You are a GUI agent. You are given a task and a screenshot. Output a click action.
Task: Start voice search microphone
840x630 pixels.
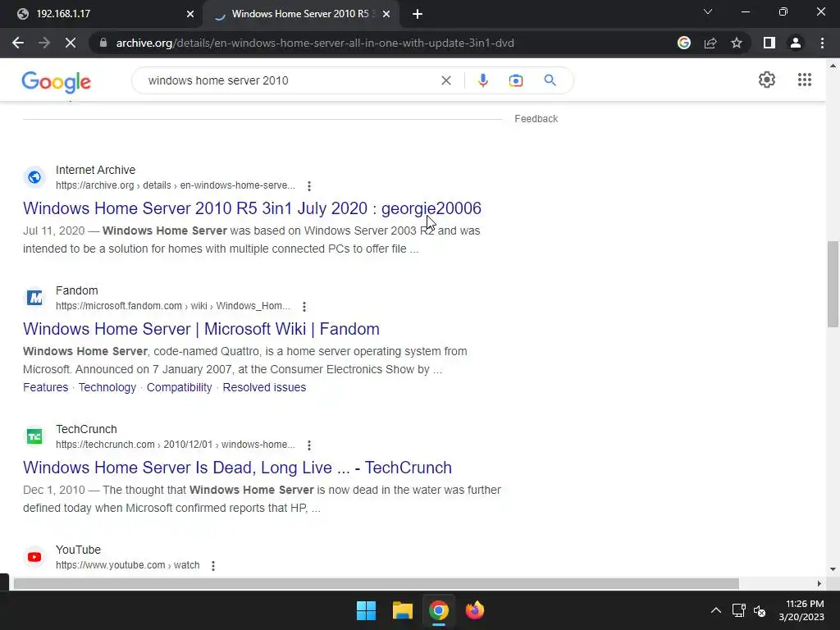482,80
